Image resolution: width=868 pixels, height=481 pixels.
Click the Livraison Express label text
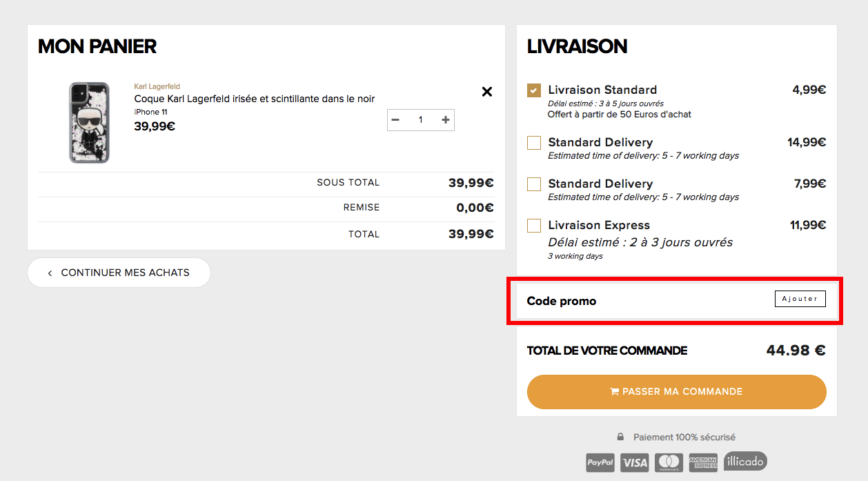pyautogui.click(x=599, y=225)
